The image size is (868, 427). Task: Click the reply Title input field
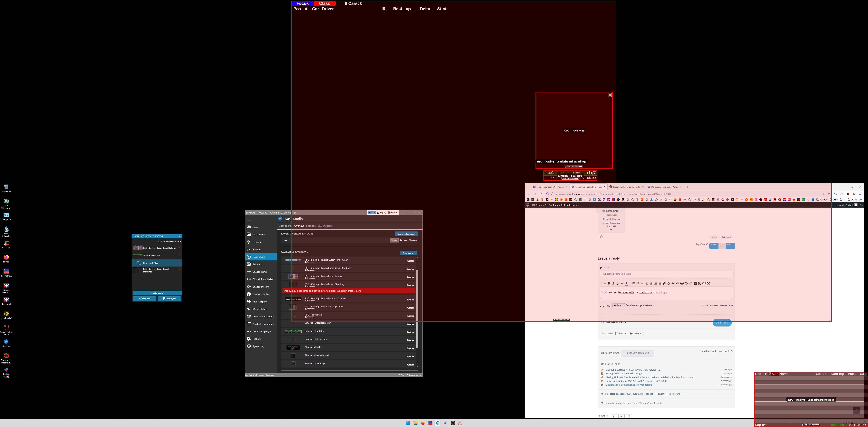click(666, 274)
